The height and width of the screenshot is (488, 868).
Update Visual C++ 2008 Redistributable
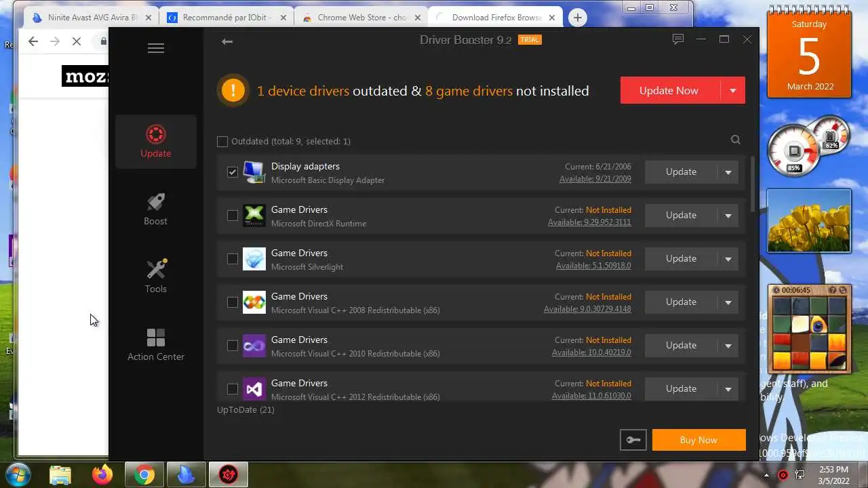click(x=682, y=302)
